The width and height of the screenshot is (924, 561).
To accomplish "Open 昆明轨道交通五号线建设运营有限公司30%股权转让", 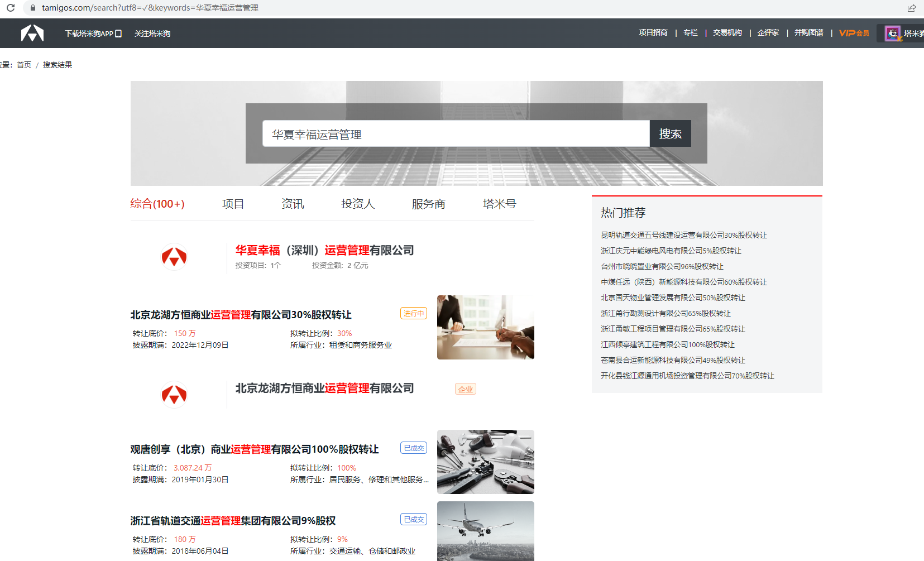I will 684,235.
